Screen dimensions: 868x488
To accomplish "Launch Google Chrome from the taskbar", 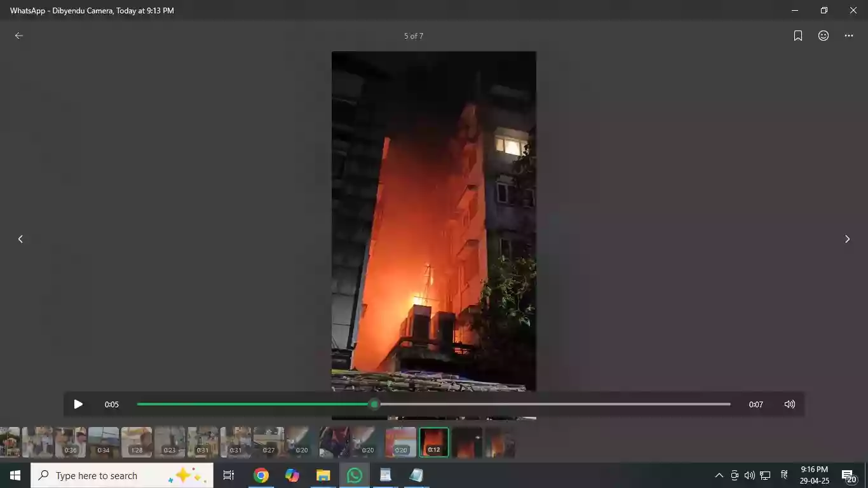I will click(261, 475).
